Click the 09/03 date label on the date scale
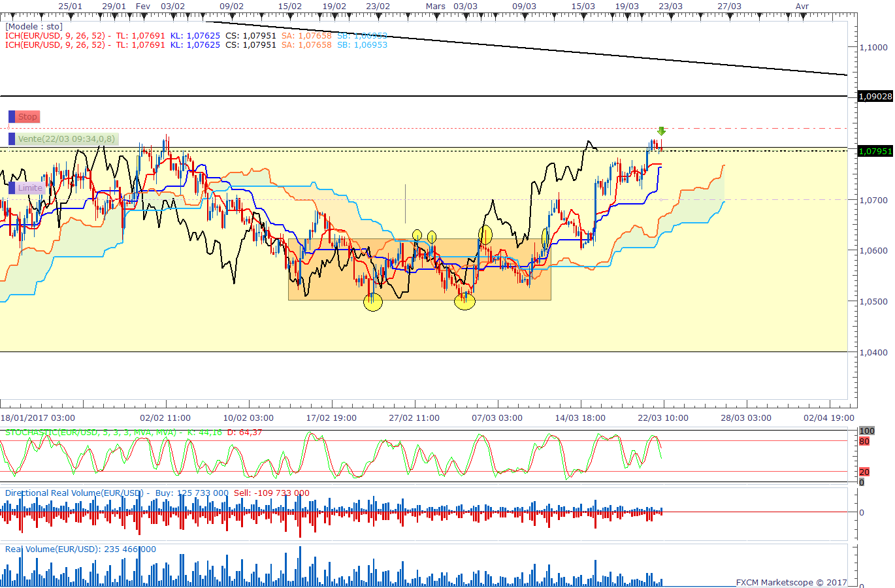Image resolution: width=895 pixels, height=588 pixels. point(524,7)
